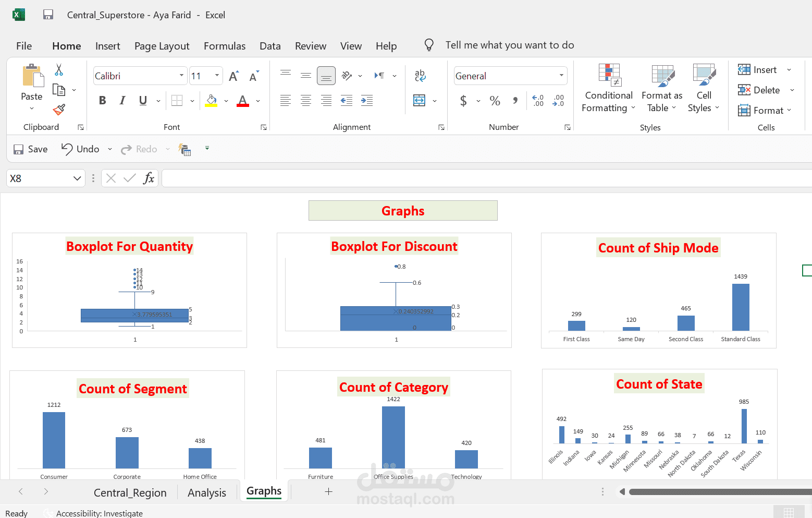This screenshot has width=812, height=518.
Task: Click the Merge & Center icon
Action: 420,100
